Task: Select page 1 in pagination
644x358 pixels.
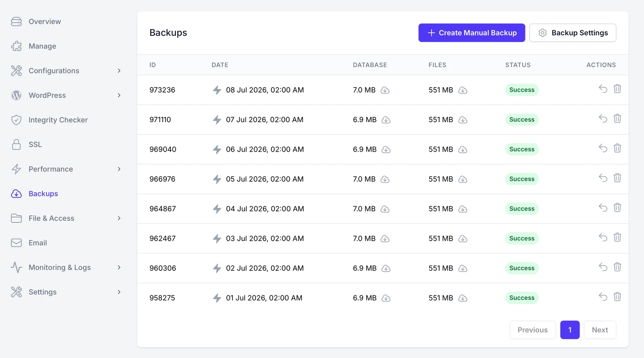Action: [570, 330]
